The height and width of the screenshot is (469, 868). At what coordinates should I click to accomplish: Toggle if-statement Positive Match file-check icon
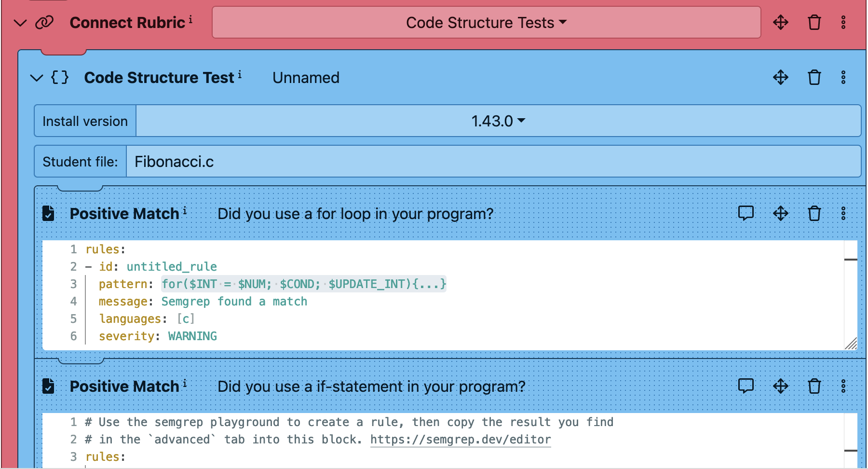(49, 386)
